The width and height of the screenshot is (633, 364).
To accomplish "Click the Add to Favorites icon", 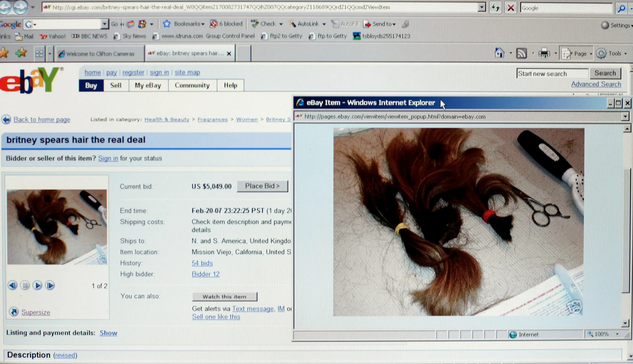I will tap(21, 53).
